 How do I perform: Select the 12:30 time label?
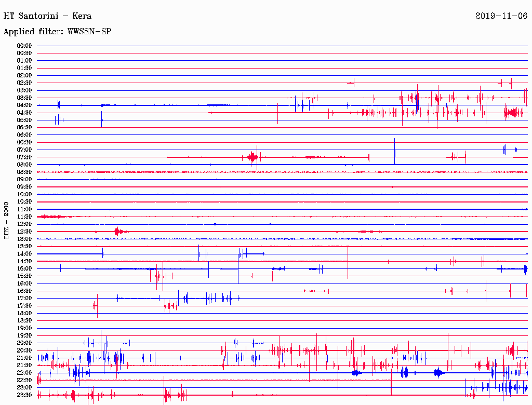(x=24, y=232)
